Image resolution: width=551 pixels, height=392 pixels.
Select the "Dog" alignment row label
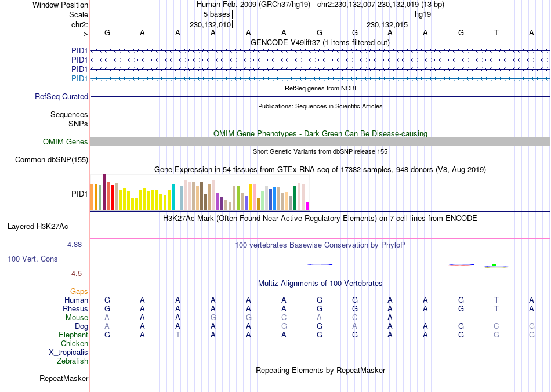[x=81, y=326]
